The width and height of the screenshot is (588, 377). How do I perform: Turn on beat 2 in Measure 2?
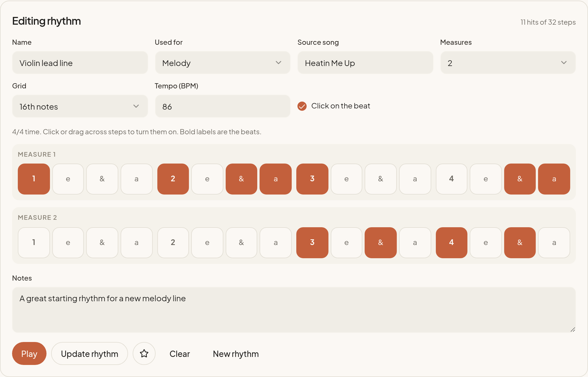pos(173,243)
